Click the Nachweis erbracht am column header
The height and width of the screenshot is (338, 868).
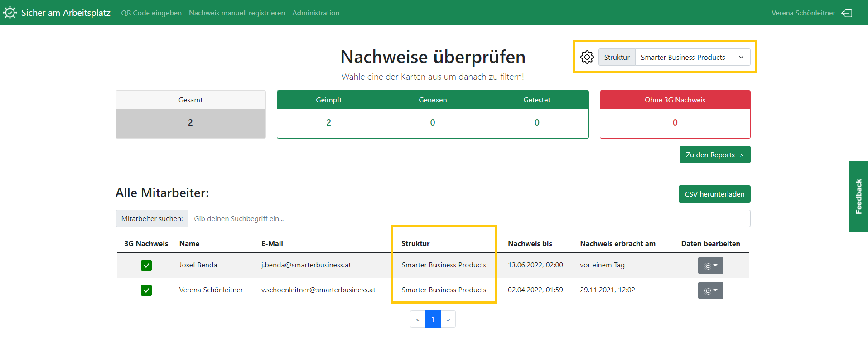click(x=618, y=244)
